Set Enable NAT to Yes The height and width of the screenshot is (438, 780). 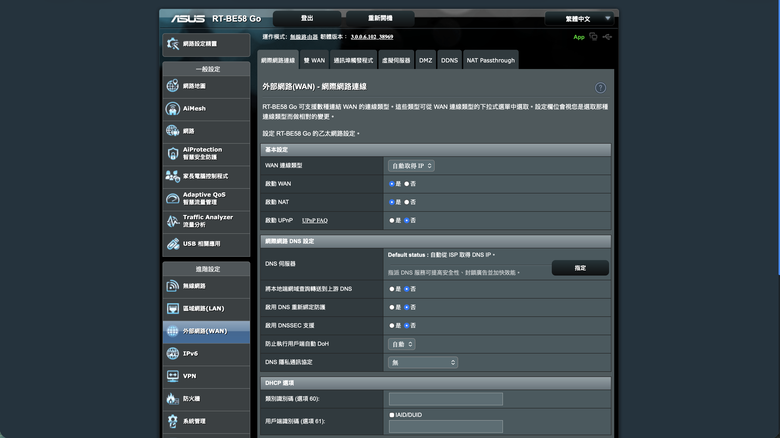(391, 202)
